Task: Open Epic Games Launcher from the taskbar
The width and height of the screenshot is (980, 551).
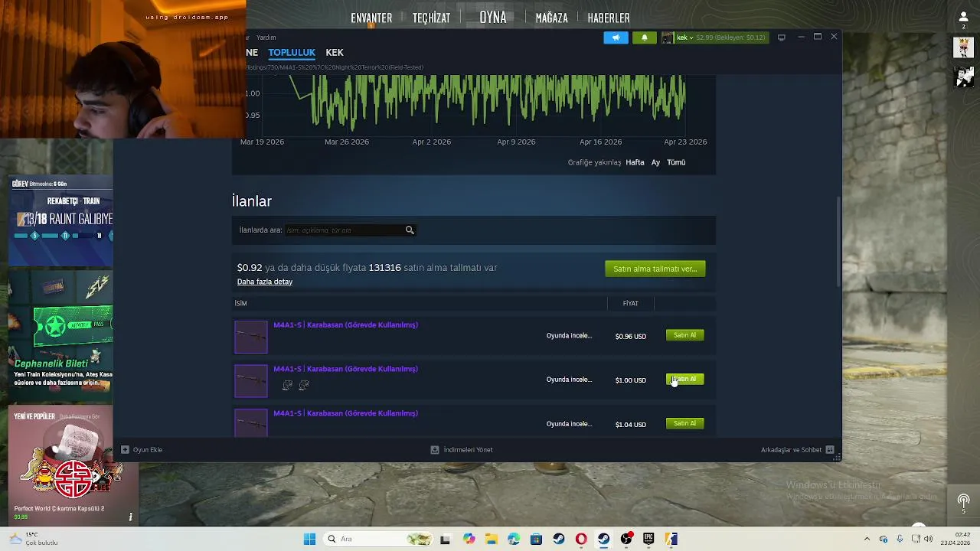Action: [x=648, y=539]
